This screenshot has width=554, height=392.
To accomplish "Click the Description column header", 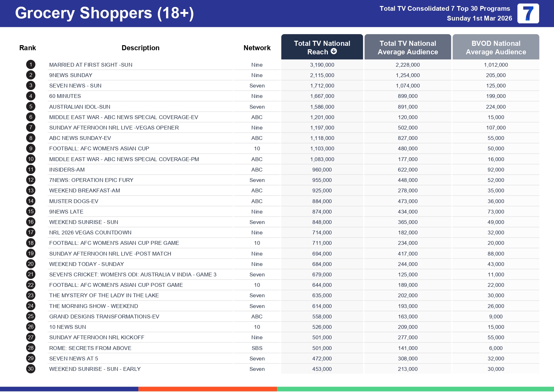I will 140,48.
